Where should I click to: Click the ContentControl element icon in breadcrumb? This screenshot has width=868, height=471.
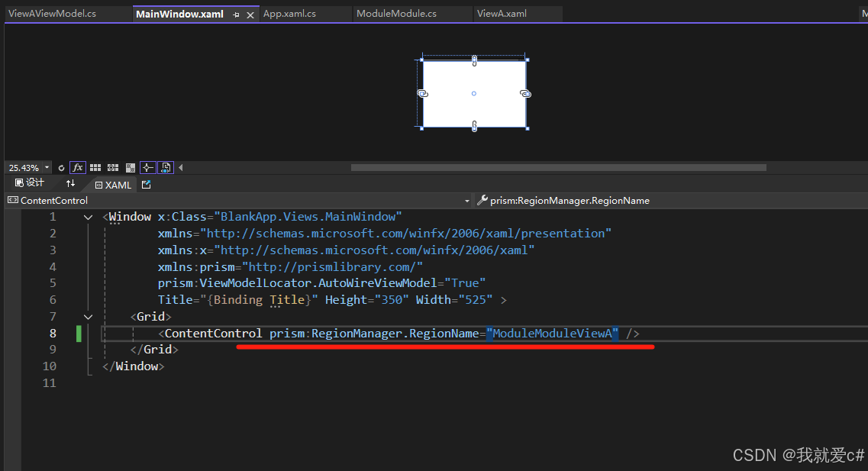[x=11, y=200]
